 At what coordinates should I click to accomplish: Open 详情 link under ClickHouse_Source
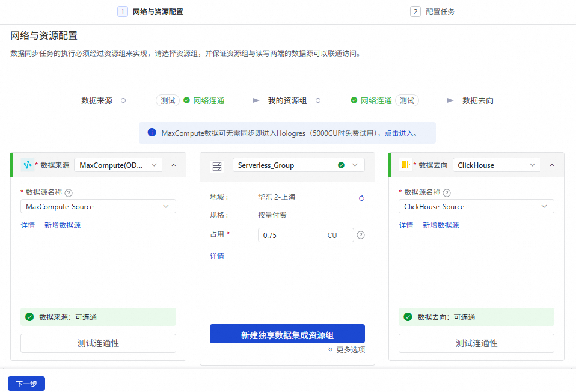[x=406, y=225]
